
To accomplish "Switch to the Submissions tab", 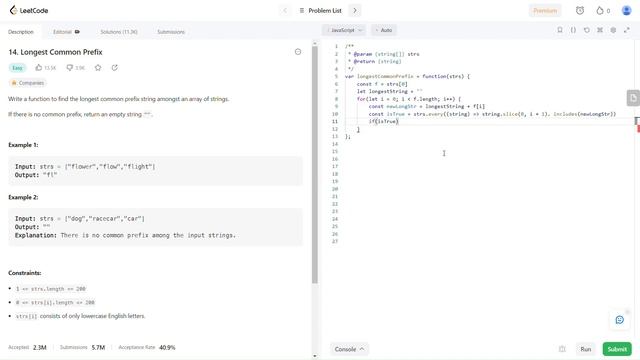I will 171,32.
